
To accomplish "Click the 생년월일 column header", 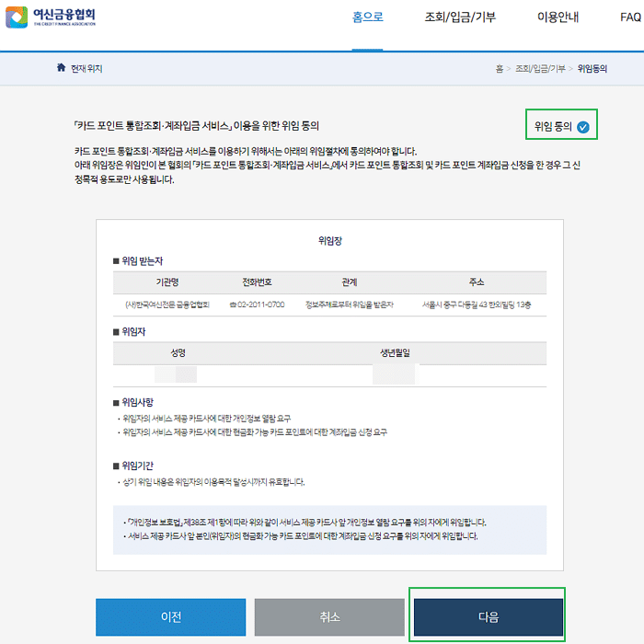I will pyautogui.click(x=395, y=352).
